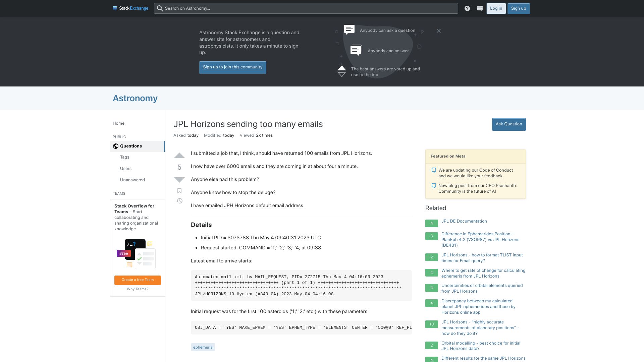Click the ephemeris tag
This screenshot has width=644, height=362.
(203, 347)
